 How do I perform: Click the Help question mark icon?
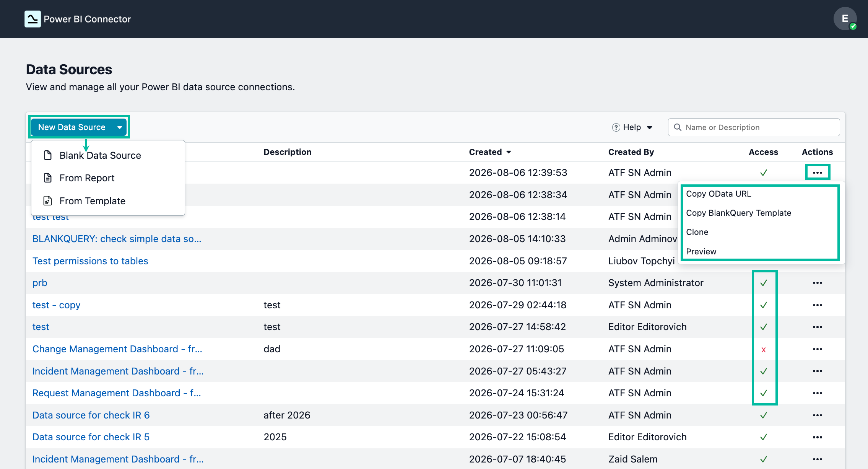(x=616, y=127)
